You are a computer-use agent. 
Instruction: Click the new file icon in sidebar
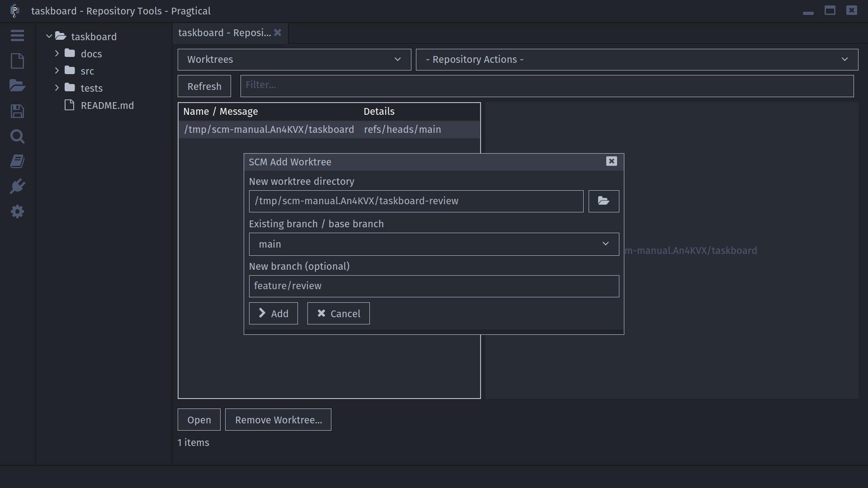tap(17, 61)
